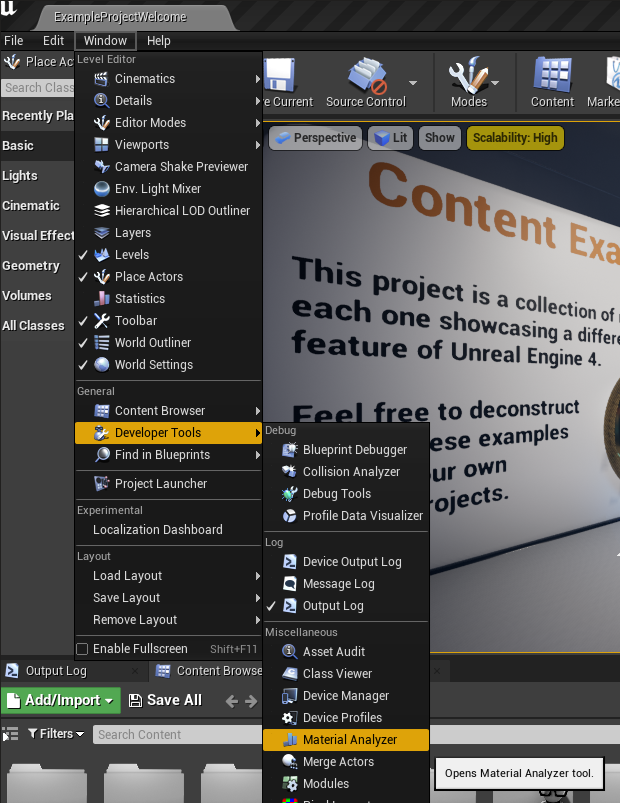Click the Scalability: High button
Screen dimensions: 620x803
click(x=516, y=138)
